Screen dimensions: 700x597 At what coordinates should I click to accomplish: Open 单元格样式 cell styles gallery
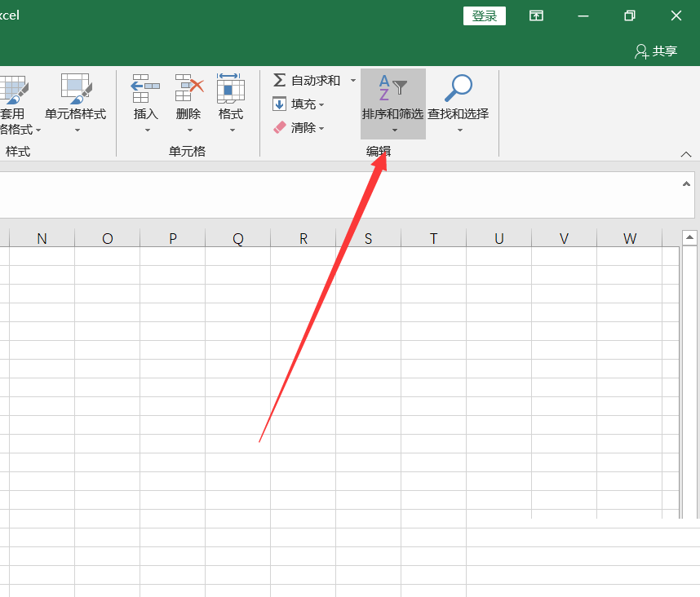click(x=76, y=104)
